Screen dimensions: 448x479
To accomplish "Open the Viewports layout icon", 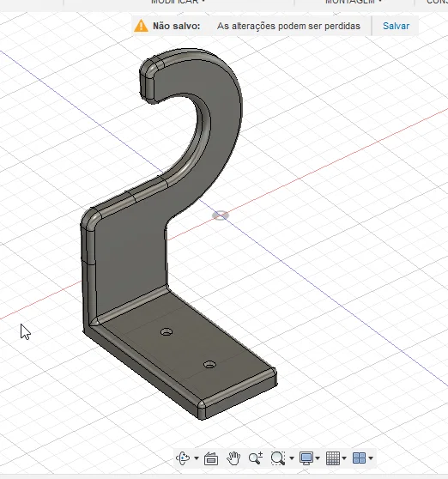I will [359, 458].
